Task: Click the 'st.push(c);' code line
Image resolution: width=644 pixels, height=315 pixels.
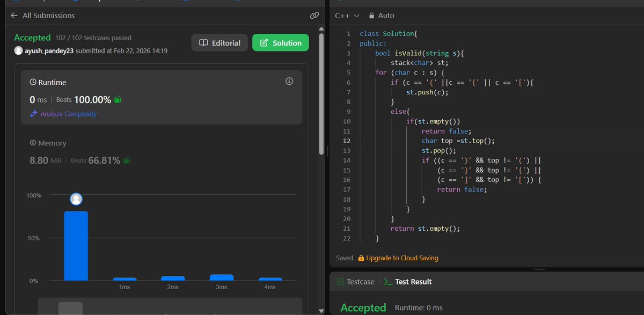Action: tap(427, 92)
